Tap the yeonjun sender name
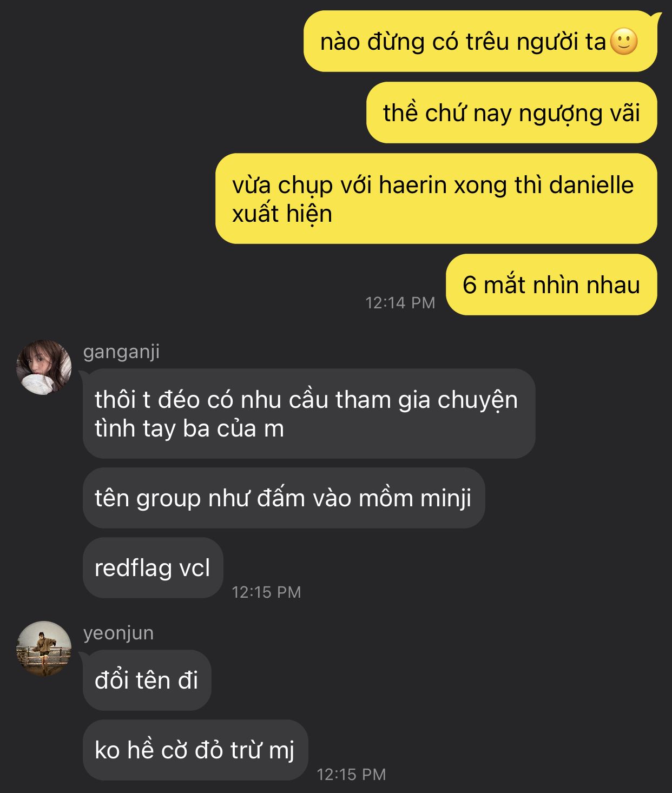The height and width of the screenshot is (793, 672). 118,633
